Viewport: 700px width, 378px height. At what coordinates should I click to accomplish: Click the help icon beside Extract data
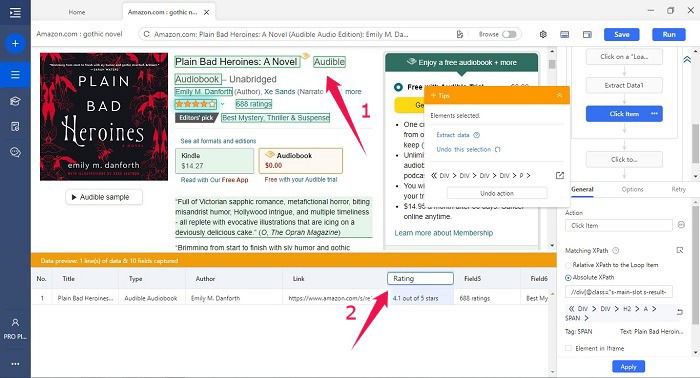476,135
